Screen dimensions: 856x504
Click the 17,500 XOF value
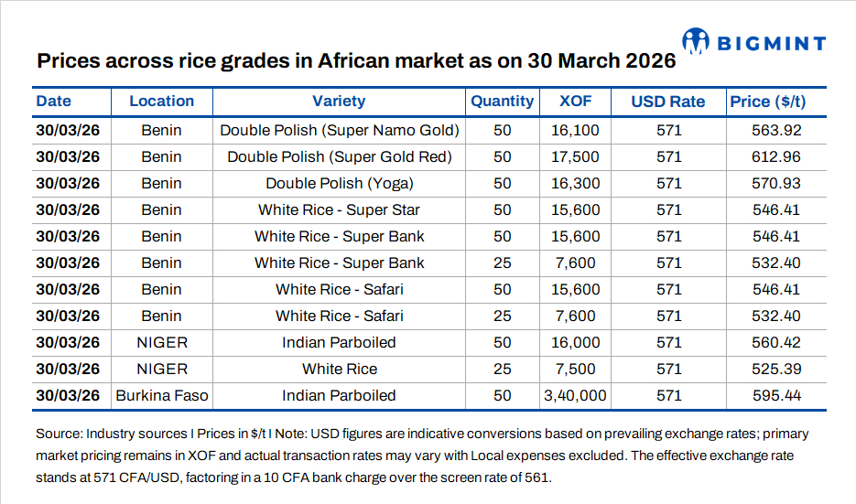(x=575, y=157)
